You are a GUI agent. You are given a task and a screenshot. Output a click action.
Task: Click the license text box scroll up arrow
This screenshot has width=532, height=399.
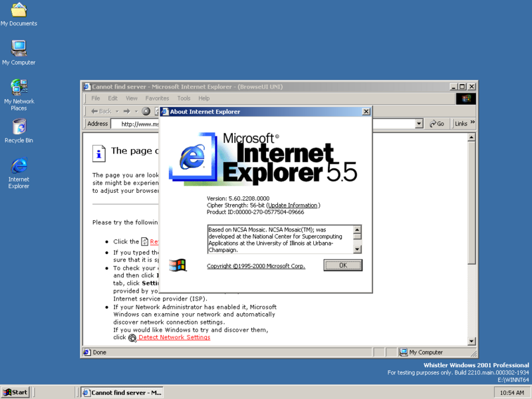[x=357, y=229]
